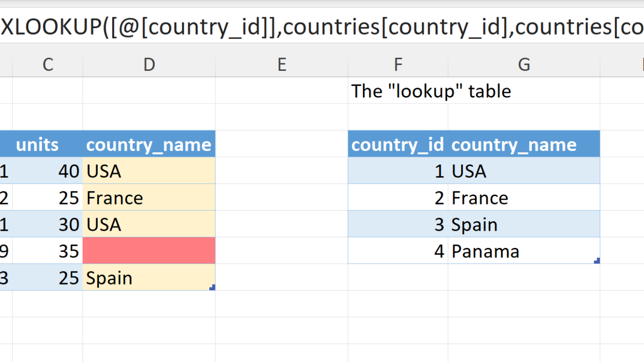This screenshot has width=644, height=362.
Task: Select column E header
Action: 281,64
